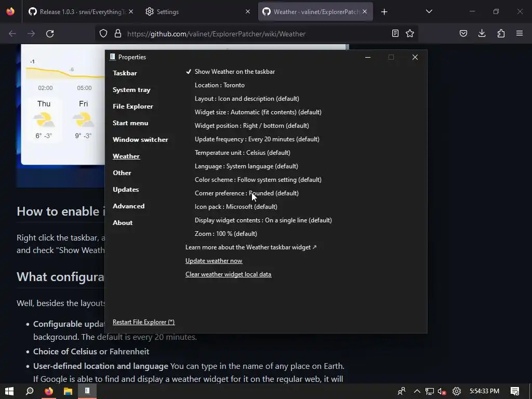The height and width of the screenshot is (399, 532).
Task: Close the Settings tab
Action: click(x=248, y=11)
